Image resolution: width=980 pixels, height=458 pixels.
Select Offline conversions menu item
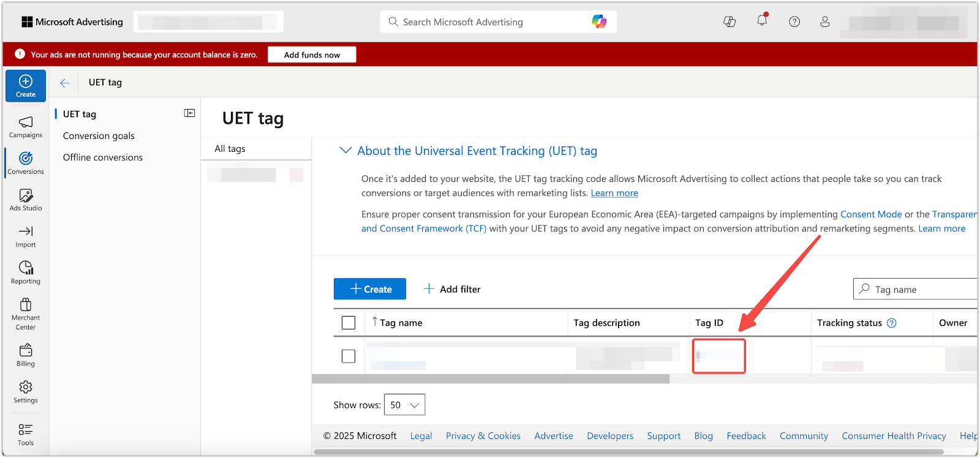coord(103,157)
